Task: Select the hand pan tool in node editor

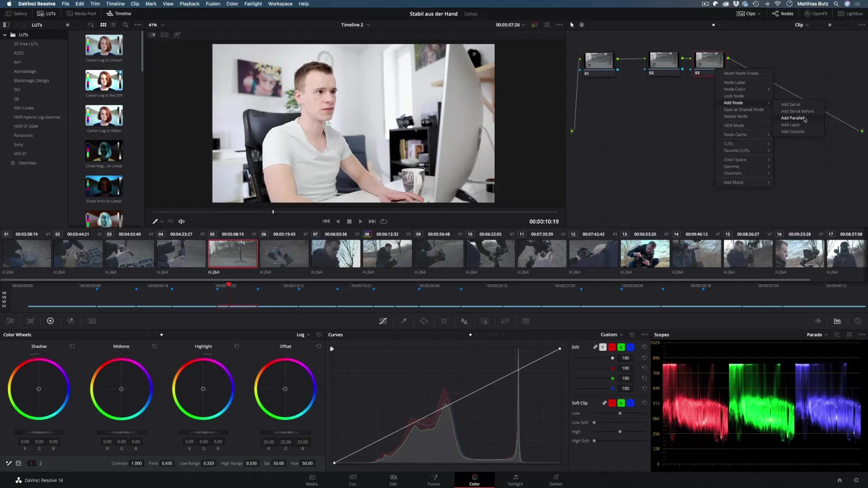Action: click(582, 25)
